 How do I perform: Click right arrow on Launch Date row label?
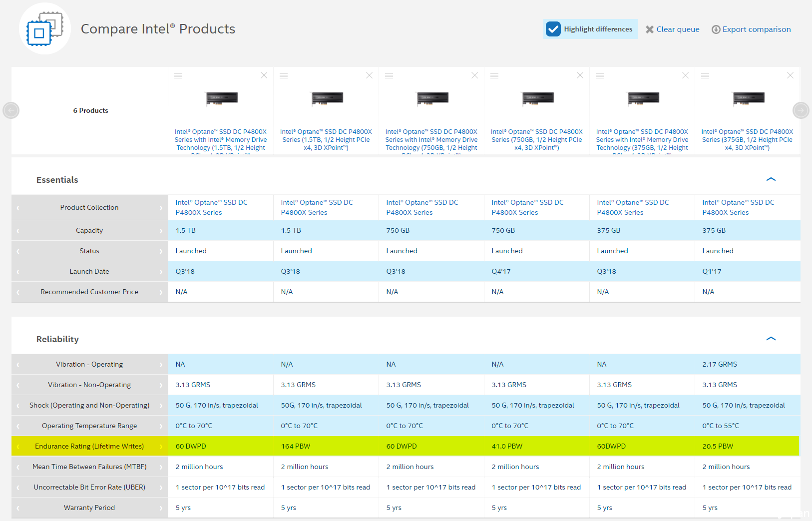pyautogui.click(x=161, y=272)
